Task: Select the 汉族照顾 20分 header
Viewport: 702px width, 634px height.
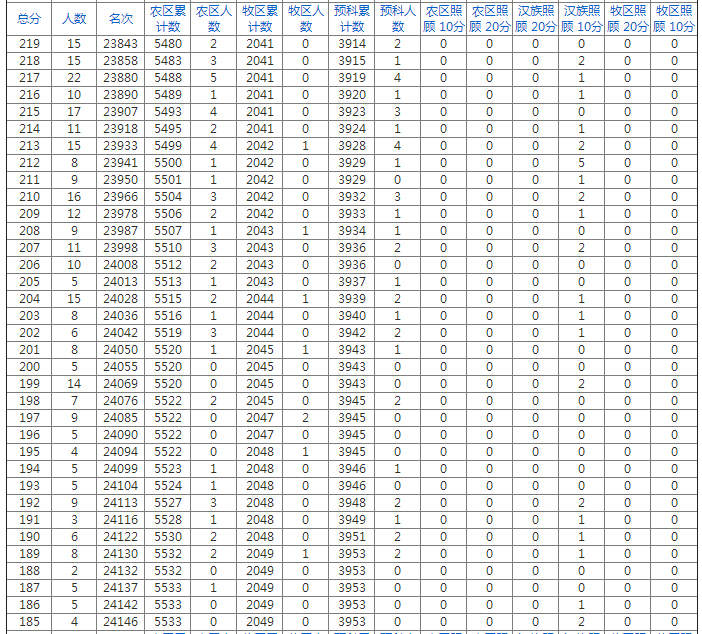Action: (x=536, y=18)
